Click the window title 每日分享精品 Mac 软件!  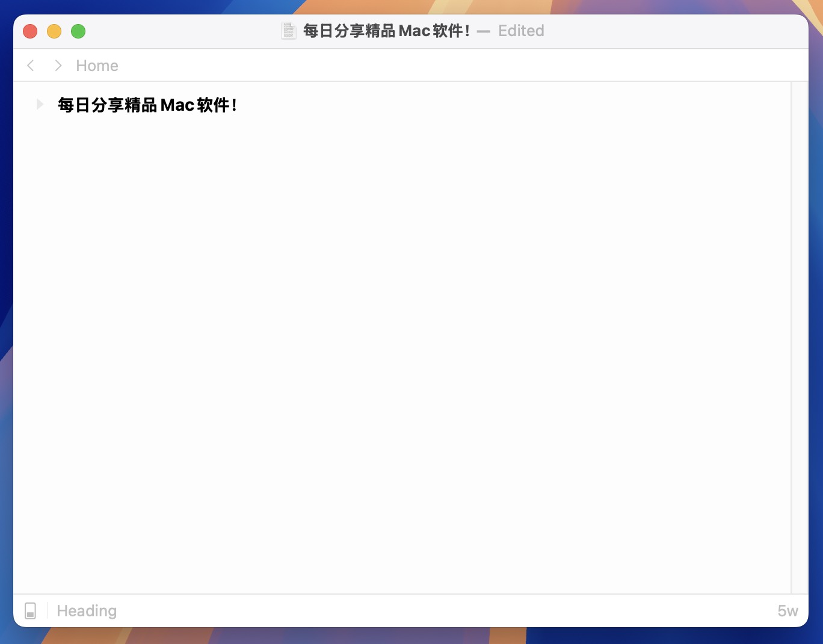tap(386, 31)
